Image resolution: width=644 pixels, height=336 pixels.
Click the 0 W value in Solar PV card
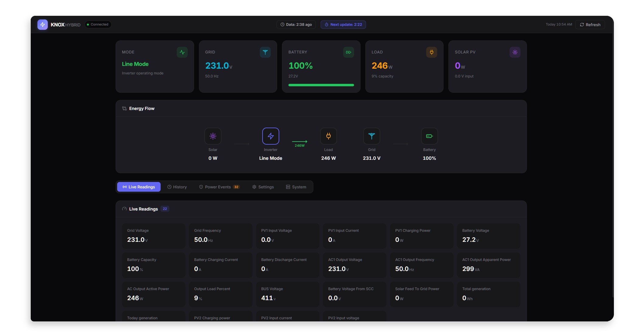pos(460,66)
